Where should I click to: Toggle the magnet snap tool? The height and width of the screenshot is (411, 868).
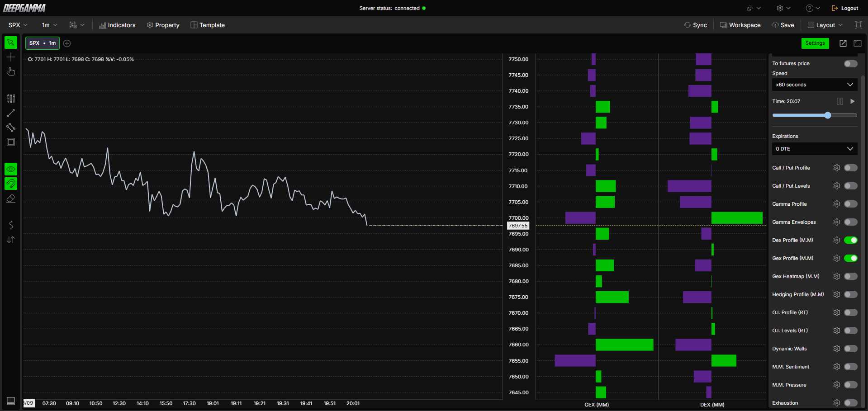11,184
